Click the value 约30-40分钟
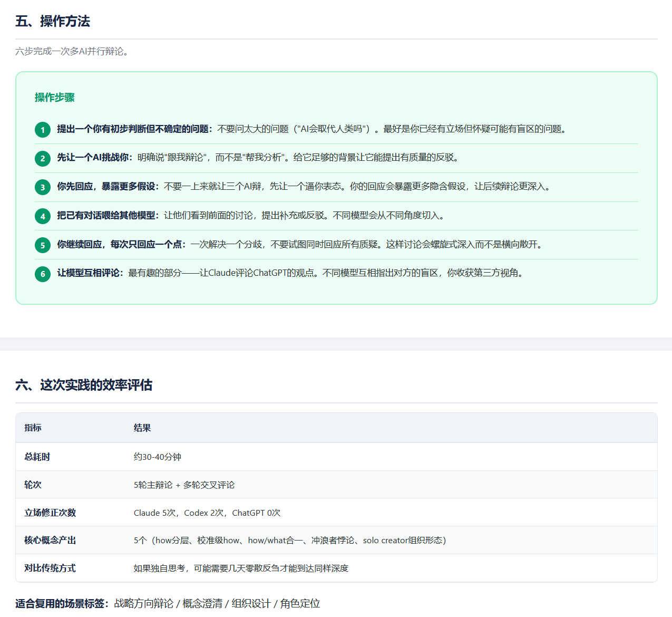The height and width of the screenshot is (617, 672). pyautogui.click(x=158, y=457)
